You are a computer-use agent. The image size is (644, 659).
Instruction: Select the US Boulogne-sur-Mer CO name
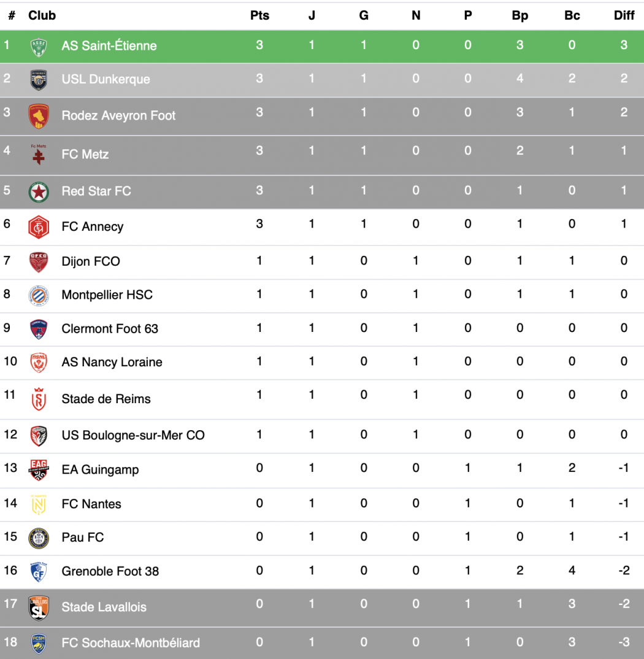[132, 435]
